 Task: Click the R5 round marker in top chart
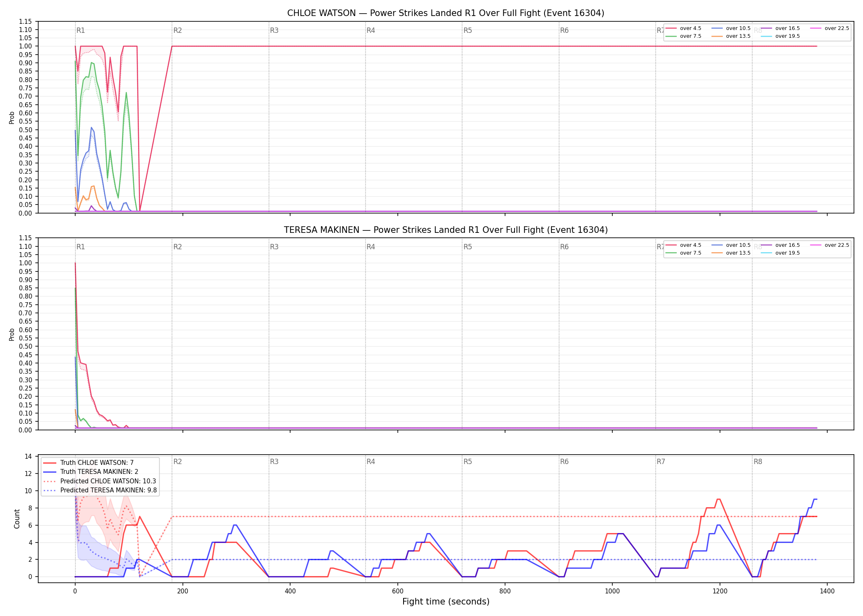(x=468, y=30)
